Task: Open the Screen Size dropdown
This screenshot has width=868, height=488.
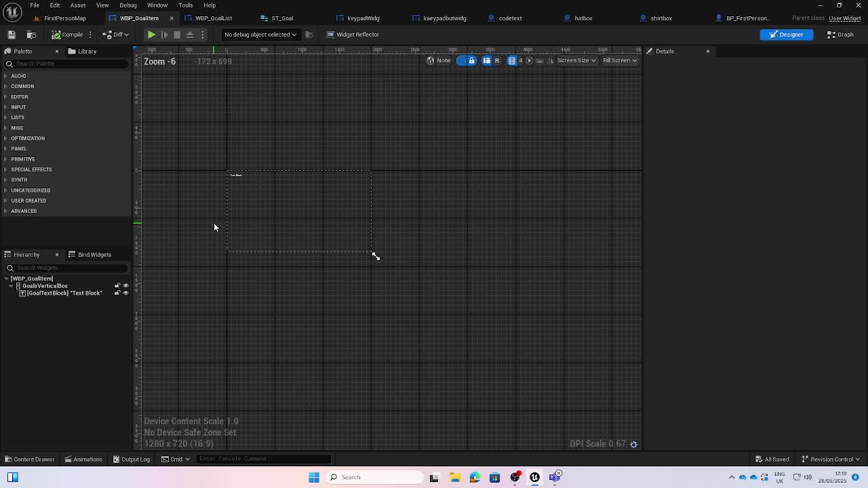Action: tap(576, 60)
